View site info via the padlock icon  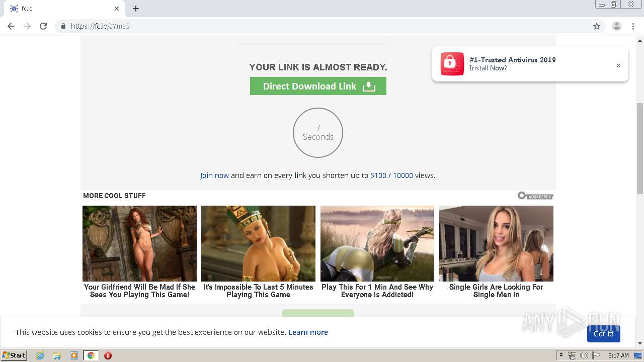(63, 26)
